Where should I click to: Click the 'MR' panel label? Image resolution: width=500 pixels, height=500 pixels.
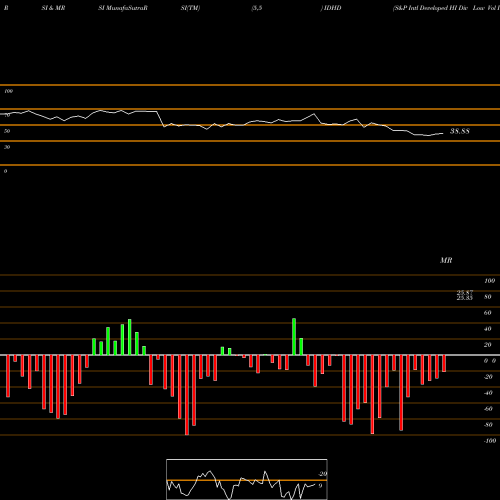[x=446, y=260]
